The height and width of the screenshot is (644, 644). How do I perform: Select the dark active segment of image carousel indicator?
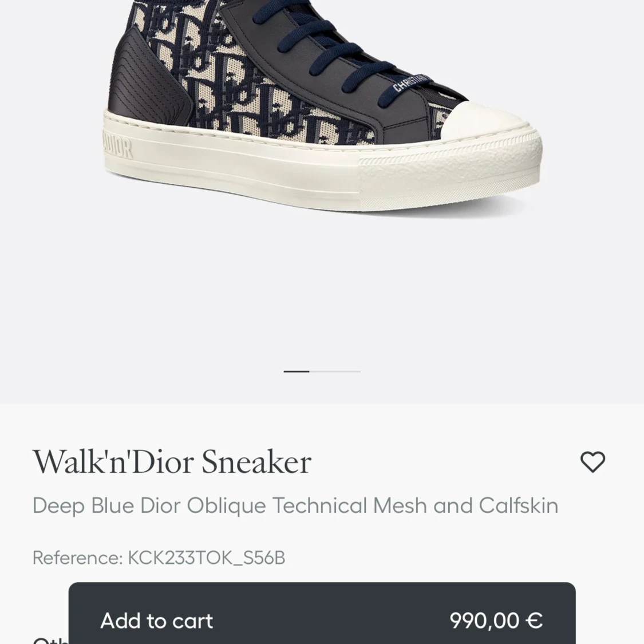[x=296, y=372]
